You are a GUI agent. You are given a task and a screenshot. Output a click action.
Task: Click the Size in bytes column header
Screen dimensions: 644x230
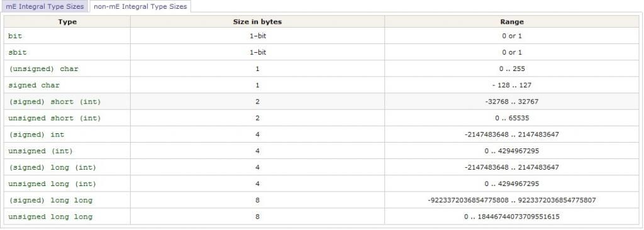(x=257, y=22)
